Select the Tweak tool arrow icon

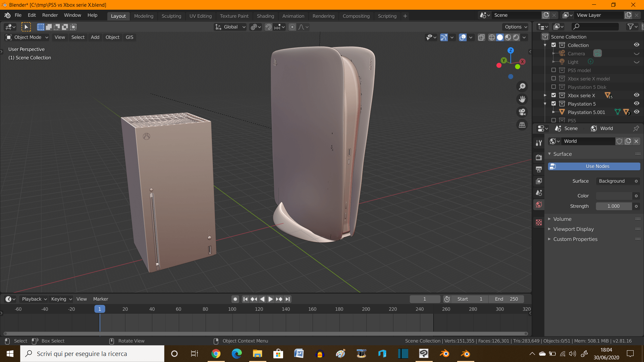click(26, 27)
